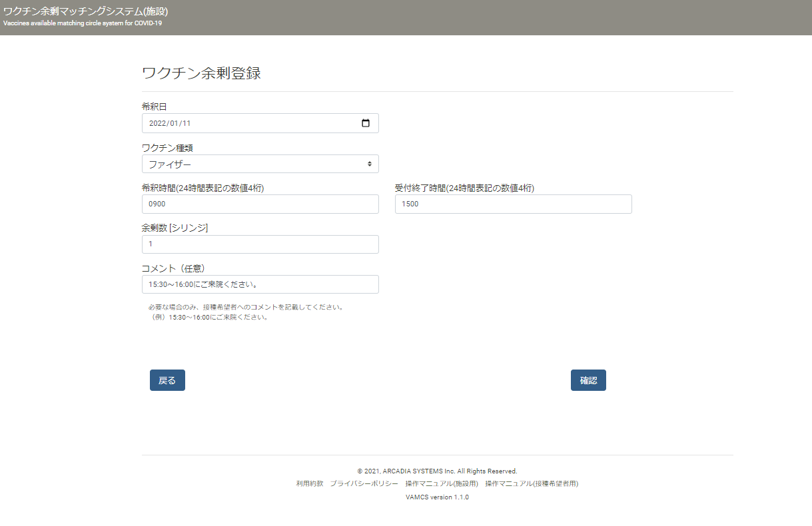Select the コメント(任意) text field
Image resolution: width=812 pixels, height=526 pixels.
click(x=260, y=284)
